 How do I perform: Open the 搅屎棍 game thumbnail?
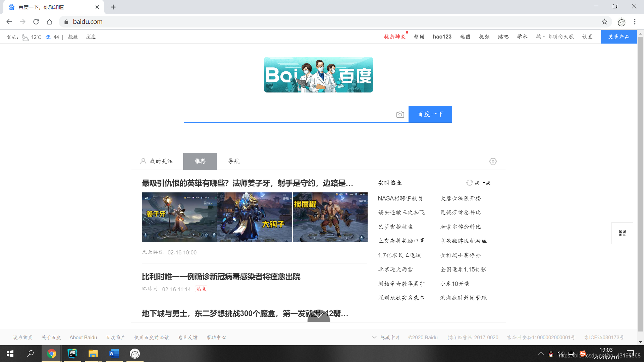pyautogui.click(x=330, y=217)
